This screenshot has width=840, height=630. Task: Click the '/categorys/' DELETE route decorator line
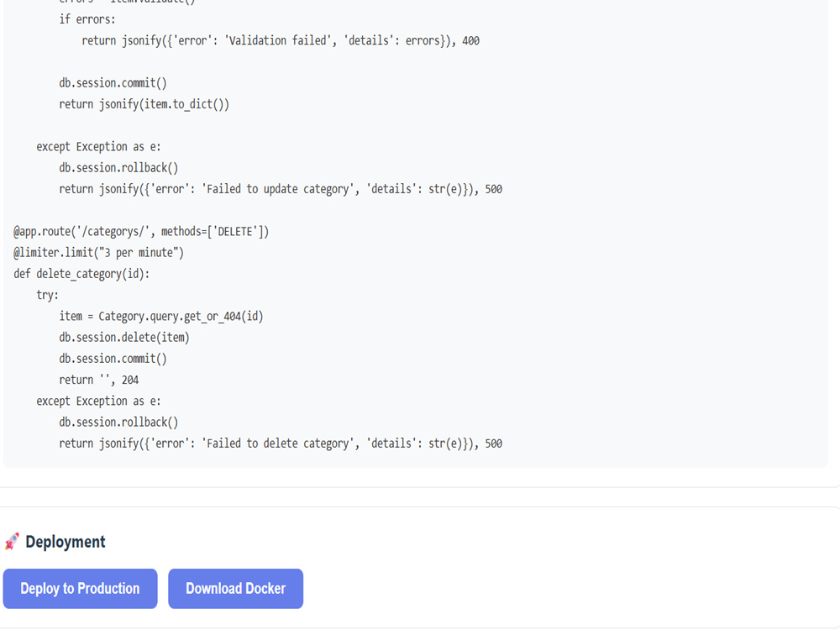141,232
